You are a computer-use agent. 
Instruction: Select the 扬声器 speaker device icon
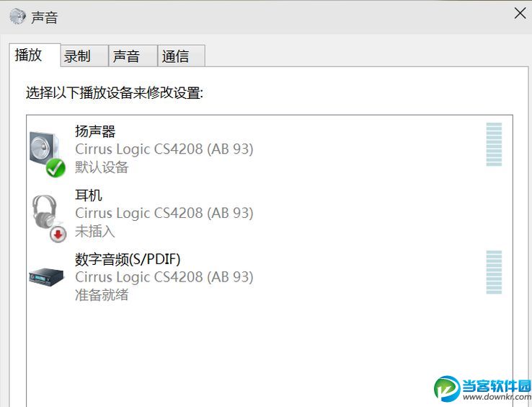(x=47, y=154)
